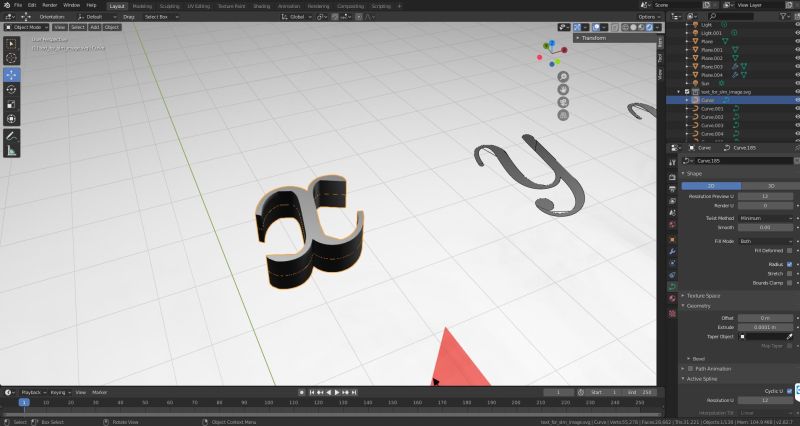
Task: Open the Object properties orange square tab icon
Action: [x=672, y=239]
